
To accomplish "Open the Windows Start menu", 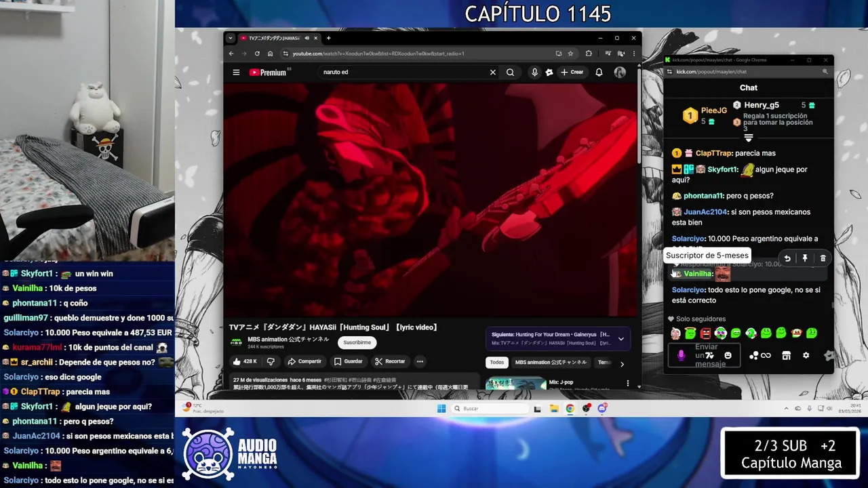I will pos(441,408).
